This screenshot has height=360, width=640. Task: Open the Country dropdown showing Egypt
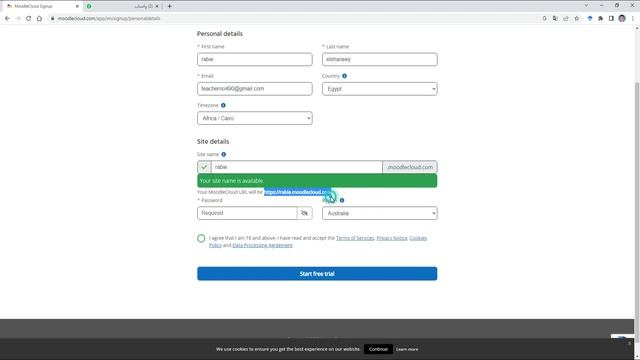(x=380, y=89)
